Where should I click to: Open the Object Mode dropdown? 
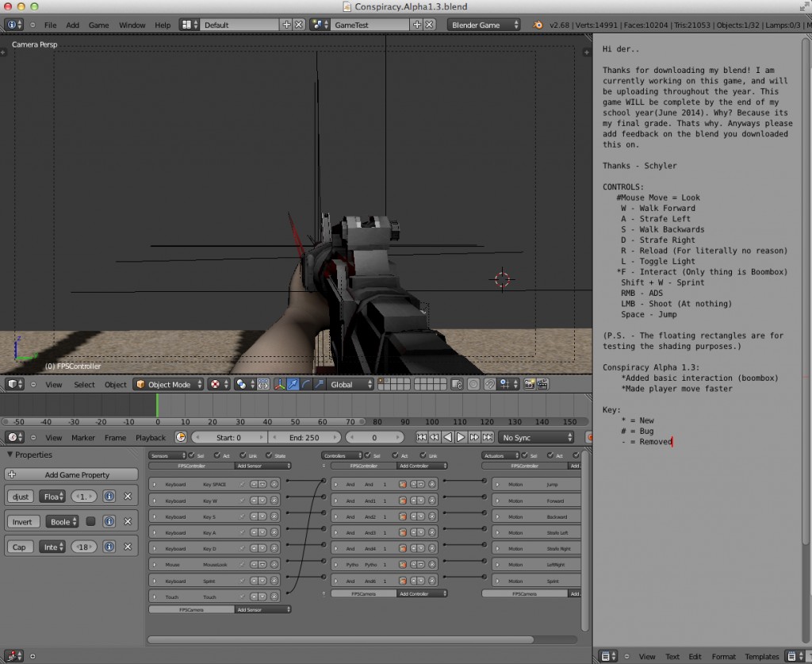(x=167, y=384)
